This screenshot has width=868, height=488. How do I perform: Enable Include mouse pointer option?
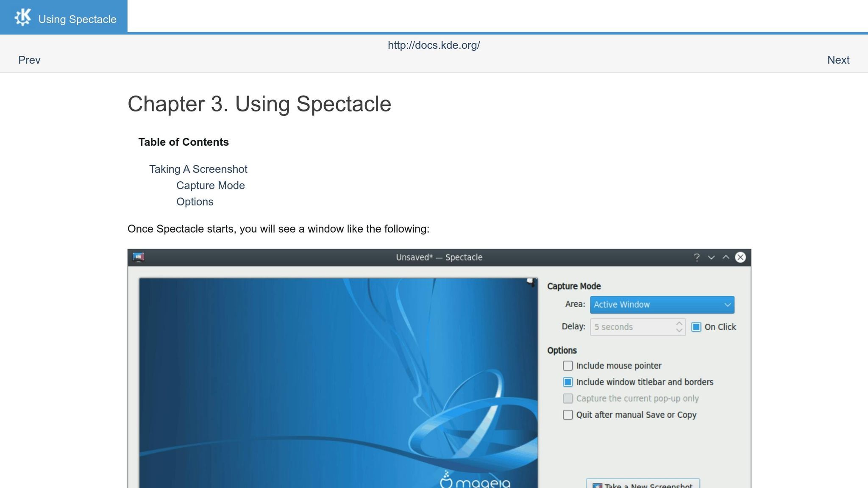tap(568, 366)
